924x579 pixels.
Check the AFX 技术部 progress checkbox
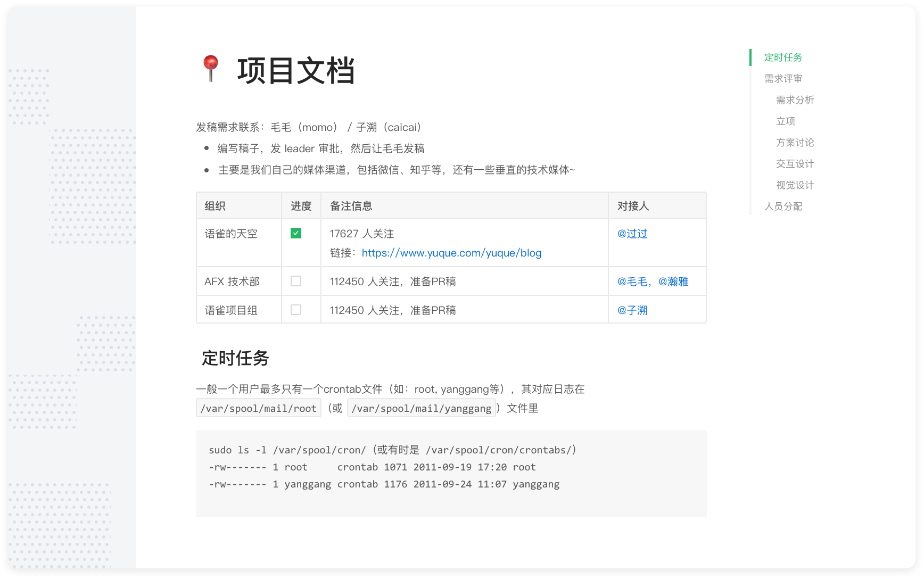click(296, 281)
